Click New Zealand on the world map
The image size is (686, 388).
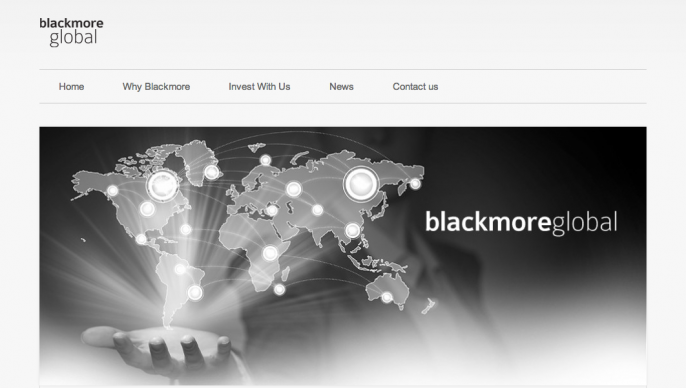pyautogui.click(x=429, y=306)
